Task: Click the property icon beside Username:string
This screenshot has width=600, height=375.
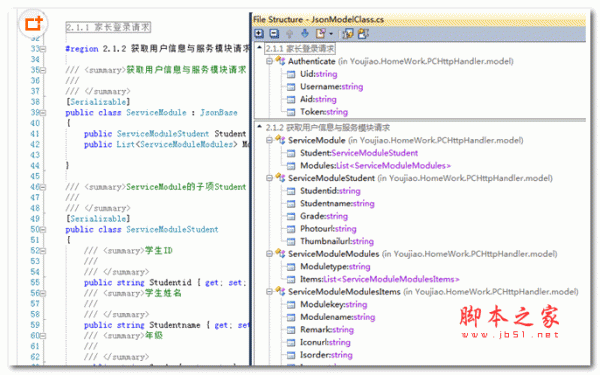Action: (291, 87)
